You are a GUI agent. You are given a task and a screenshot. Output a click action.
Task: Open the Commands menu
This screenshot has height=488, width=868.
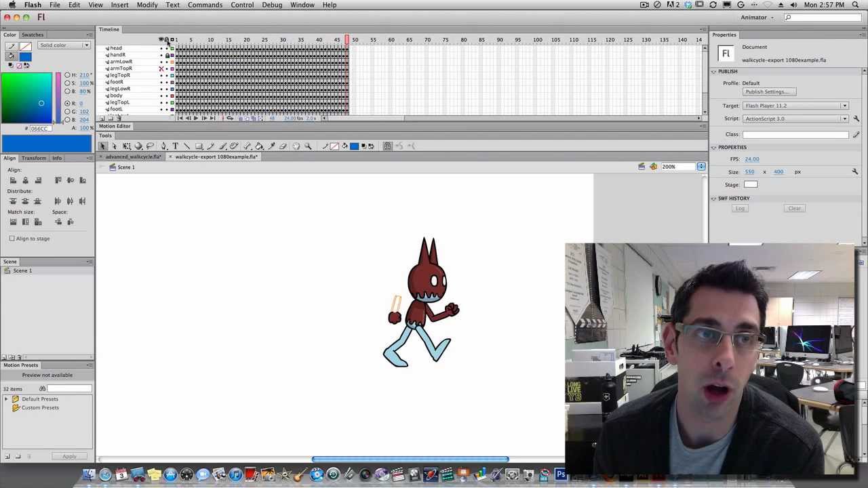[x=205, y=5]
